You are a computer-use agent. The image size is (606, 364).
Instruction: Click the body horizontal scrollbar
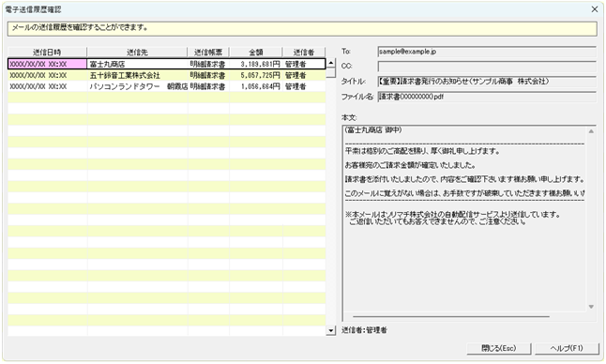pos(451,316)
